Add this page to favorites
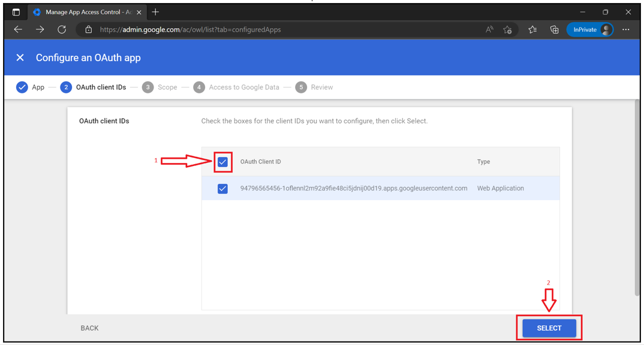This screenshot has width=644, height=345. (x=508, y=29)
